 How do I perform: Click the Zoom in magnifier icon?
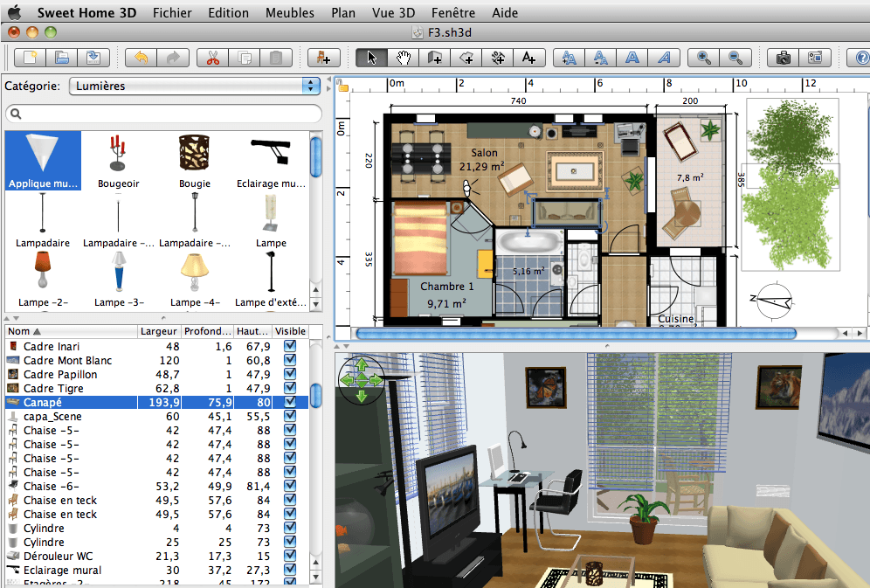pyautogui.click(x=702, y=58)
